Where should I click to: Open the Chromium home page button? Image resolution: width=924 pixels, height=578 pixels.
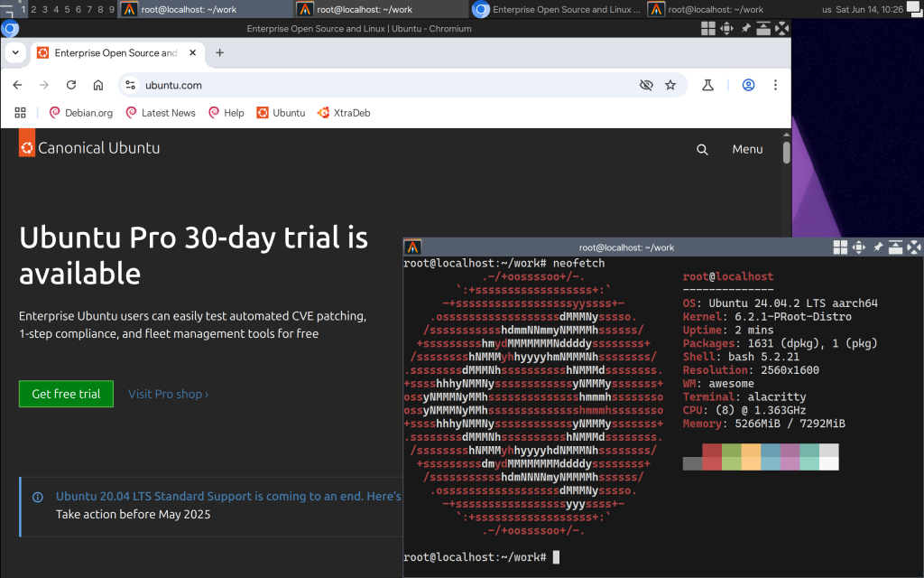pos(98,85)
